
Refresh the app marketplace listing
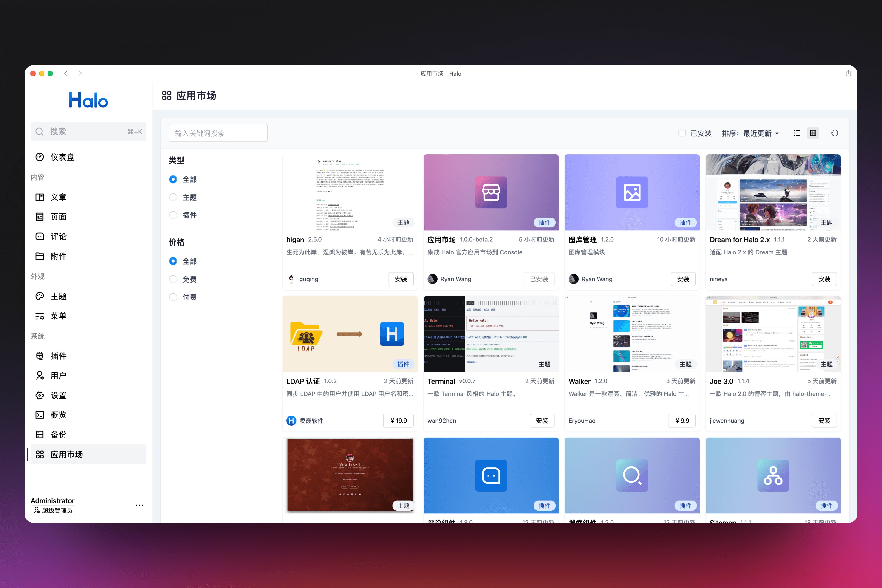835,133
